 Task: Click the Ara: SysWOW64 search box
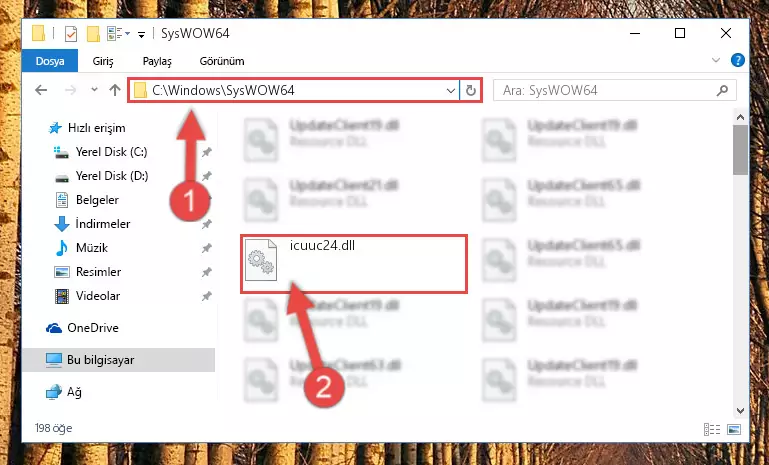point(605,90)
